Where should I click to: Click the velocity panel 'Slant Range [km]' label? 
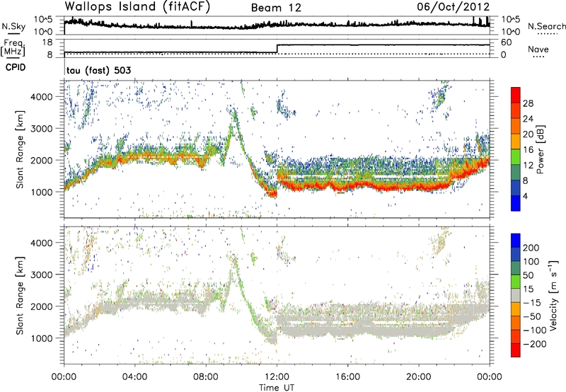(20, 295)
